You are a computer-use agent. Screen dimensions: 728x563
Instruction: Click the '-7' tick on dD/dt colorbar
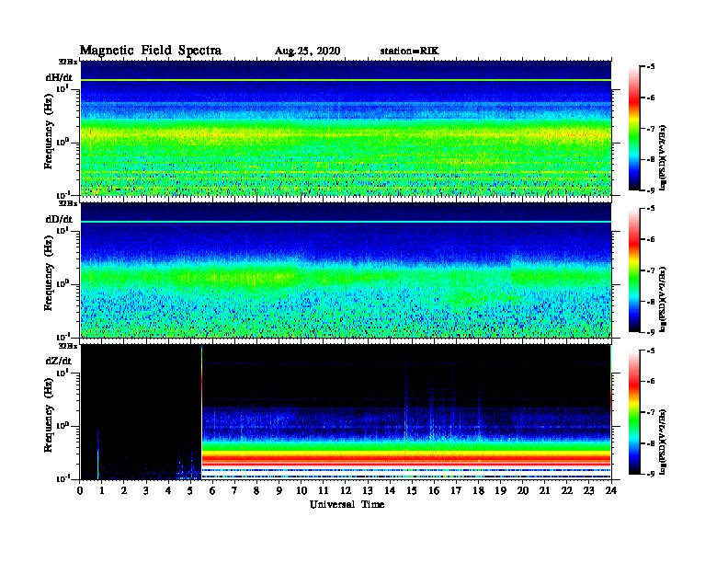coord(650,270)
